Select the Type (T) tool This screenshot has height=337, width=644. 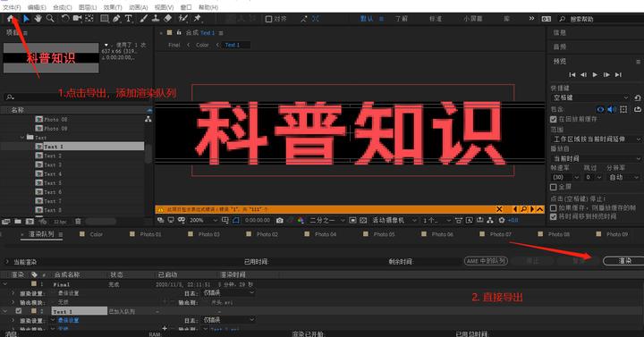(129, 19)
